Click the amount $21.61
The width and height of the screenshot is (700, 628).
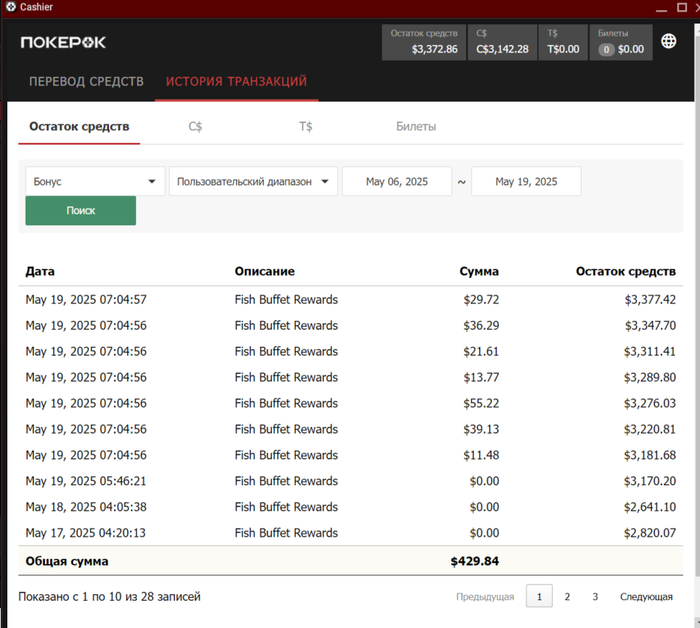(481, 351)
